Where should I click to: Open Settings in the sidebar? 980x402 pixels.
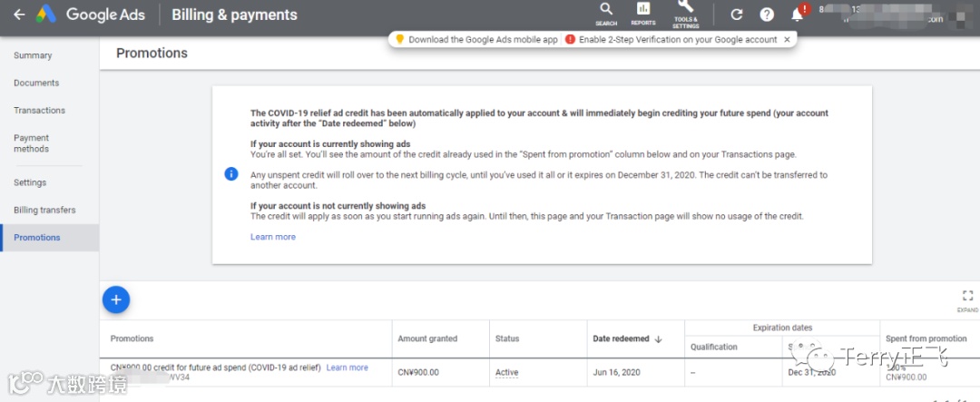click(x=30, y=182)
